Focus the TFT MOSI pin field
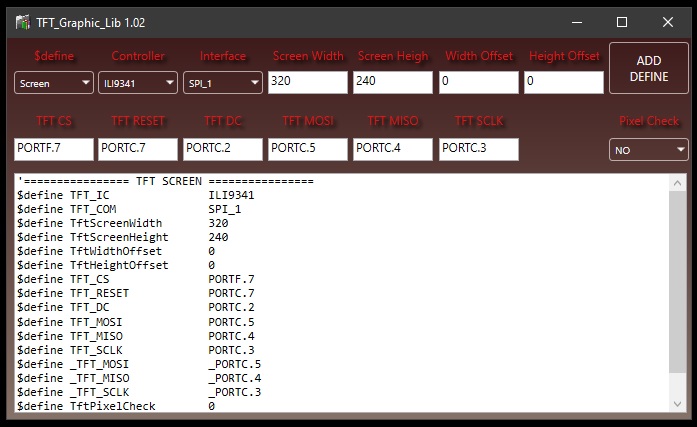The image size is (697, 427). [x=308, y=149]
